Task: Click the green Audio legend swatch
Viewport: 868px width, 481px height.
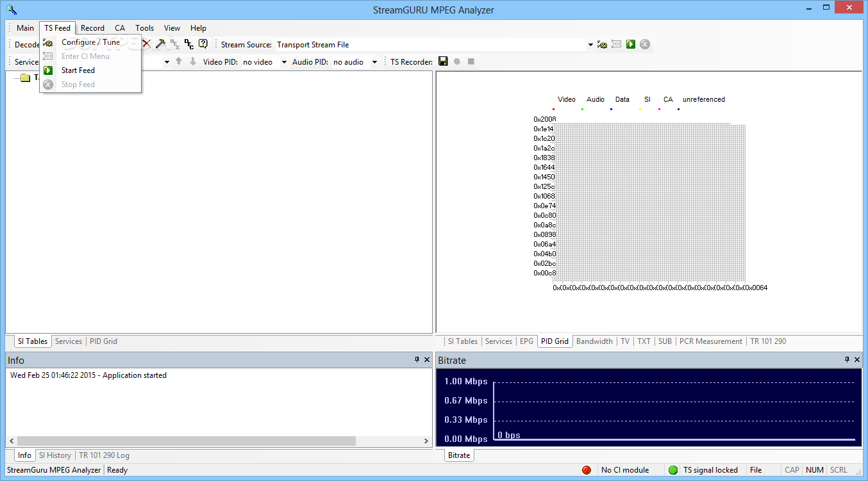Action: pos(582,109)
